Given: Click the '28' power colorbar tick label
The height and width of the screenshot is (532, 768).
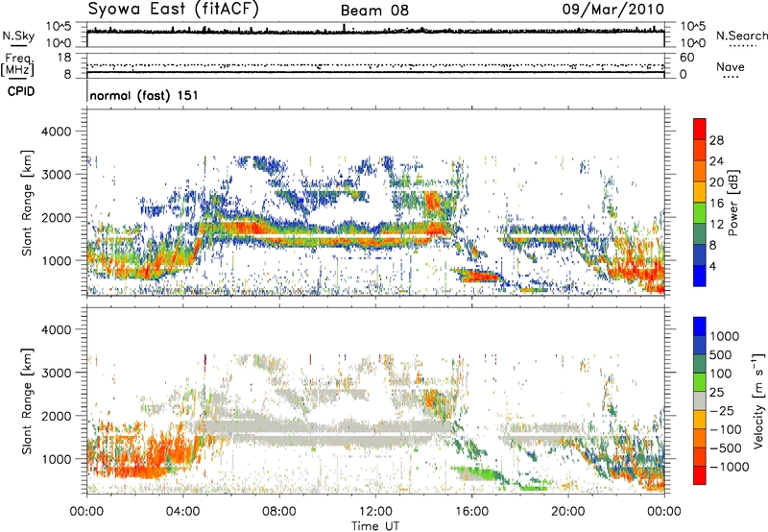Looking at the screenshot, I should (716, 140).
